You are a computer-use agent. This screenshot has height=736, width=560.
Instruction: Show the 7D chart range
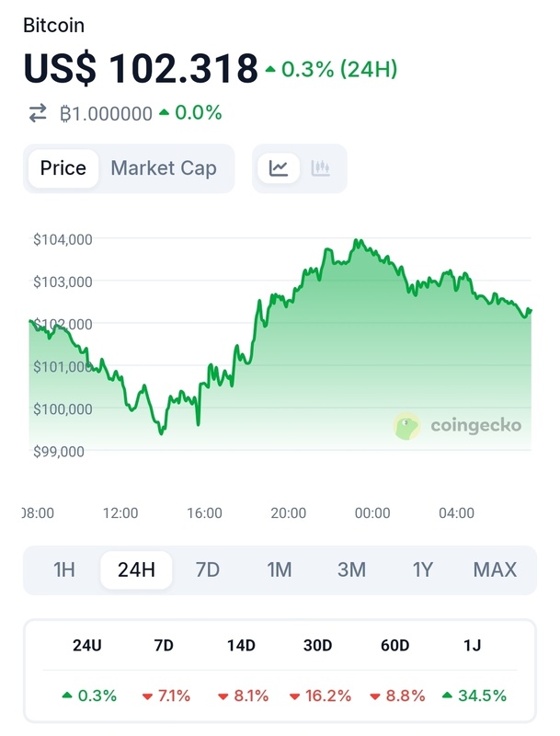pos(208,569)
